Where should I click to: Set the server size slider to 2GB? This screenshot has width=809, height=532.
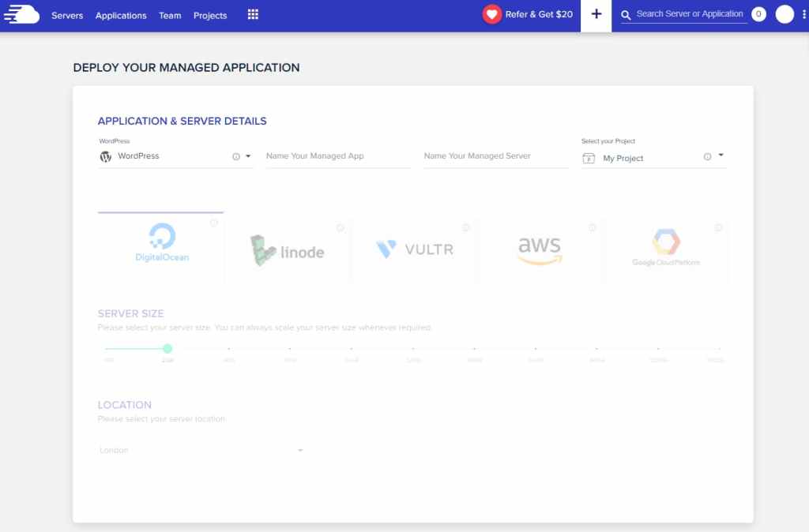tap(167, 347)
